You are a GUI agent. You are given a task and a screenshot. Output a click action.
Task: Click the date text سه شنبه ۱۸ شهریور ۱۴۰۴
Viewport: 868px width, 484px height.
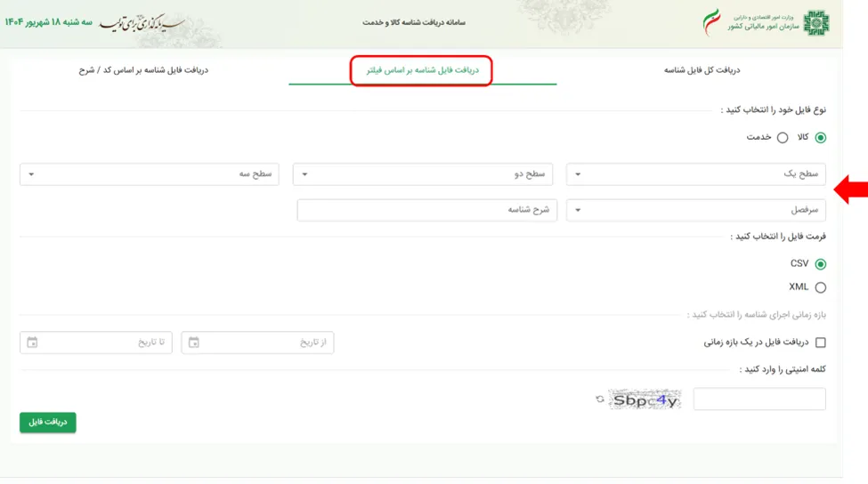point(49,22)
